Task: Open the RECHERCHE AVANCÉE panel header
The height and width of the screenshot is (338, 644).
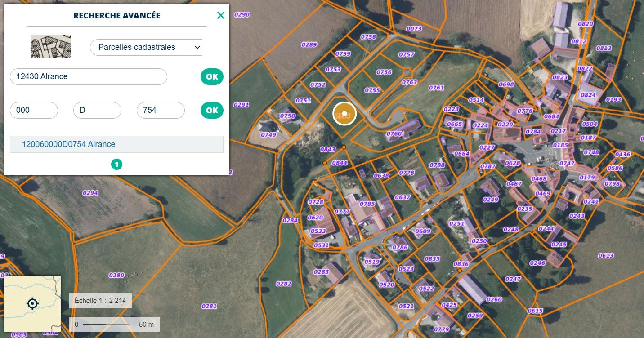Action: click(x=116, y=15)
